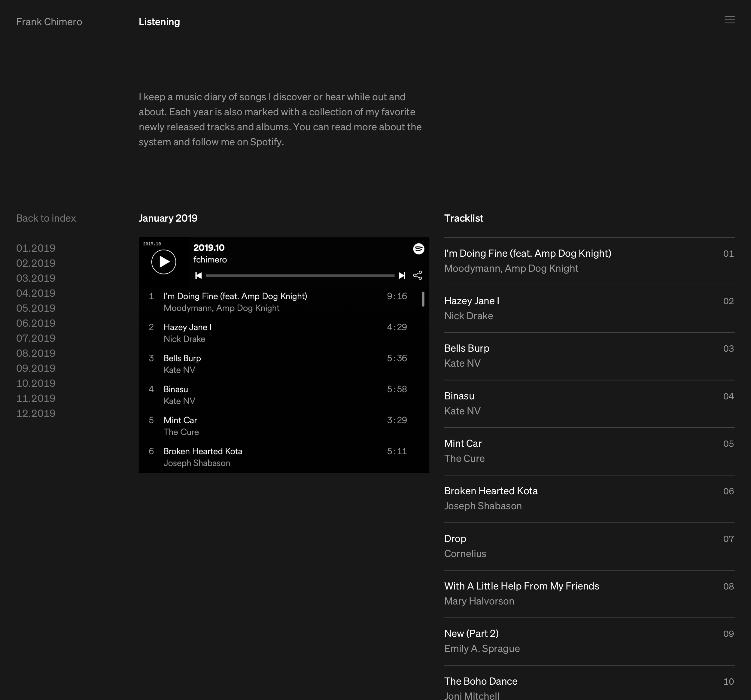Click the 5:36 duration in player
The width and height of the screenshot is (751, 700).
pyautogui.click(x=397, y=358)
